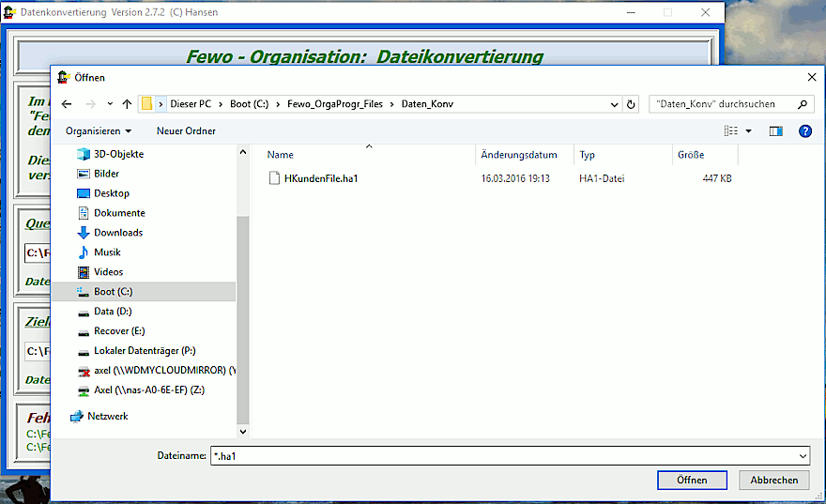826x504 pixels.
Task: Create a new folder with Neuer Ordner
Action: (186, 131)
